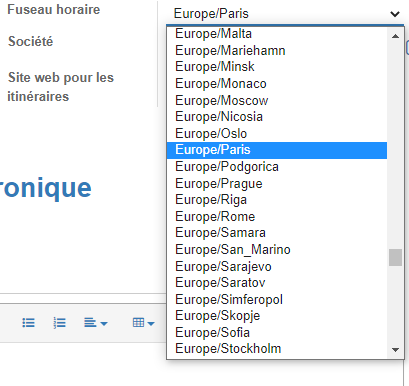Click the unordered bullet list icon
The image size is (409, 386).
[x=28, y=323]
